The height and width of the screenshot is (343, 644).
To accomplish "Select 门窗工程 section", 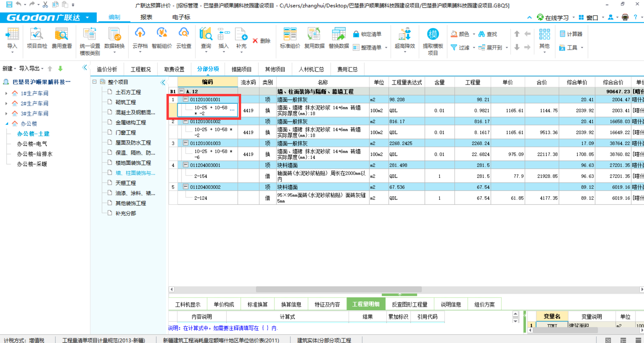I will point(125,132).
